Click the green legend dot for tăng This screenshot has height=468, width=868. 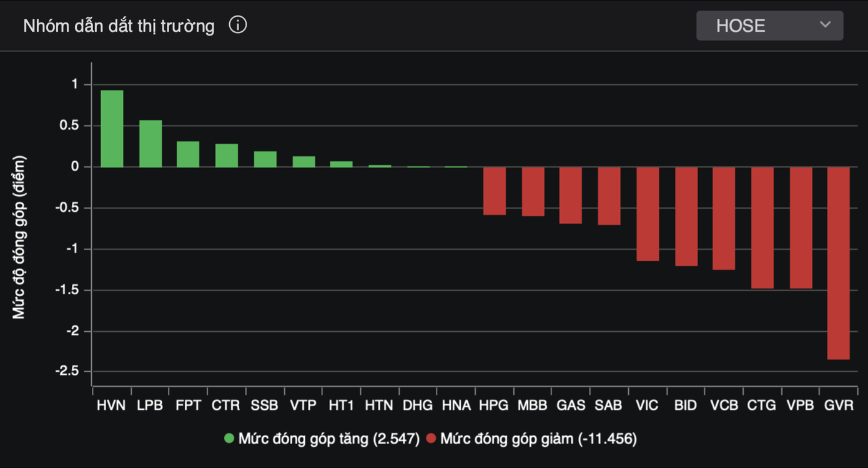[x=229, y=439]
